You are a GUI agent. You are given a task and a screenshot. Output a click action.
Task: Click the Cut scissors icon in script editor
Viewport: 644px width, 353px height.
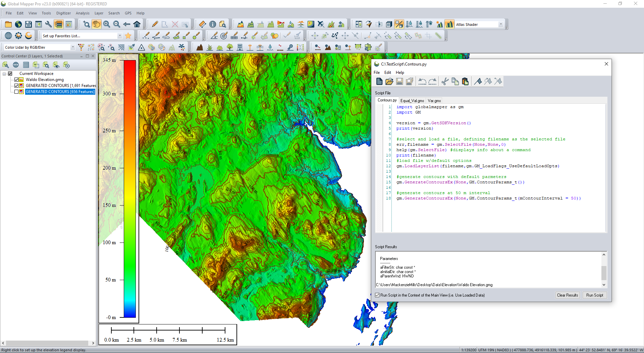tap(445, 81)
